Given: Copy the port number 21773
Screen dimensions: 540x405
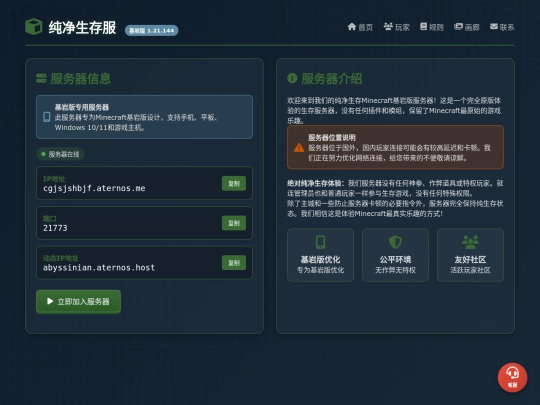Looking at the screenshot, I should 234,223.
